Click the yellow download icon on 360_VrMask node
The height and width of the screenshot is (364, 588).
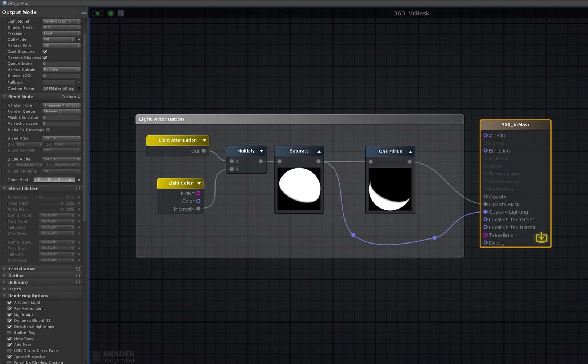541,238
